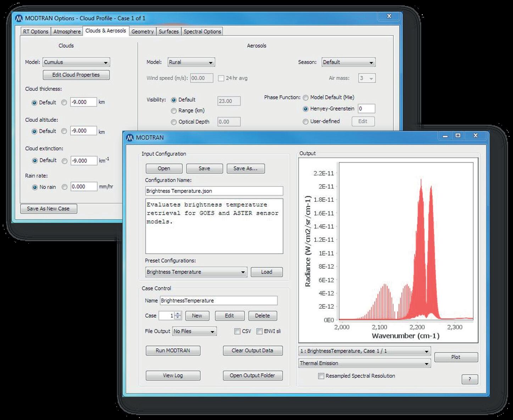Click the Configuration Name text field
Viewport: 513px width, 420px height.
tap(214, 191)
